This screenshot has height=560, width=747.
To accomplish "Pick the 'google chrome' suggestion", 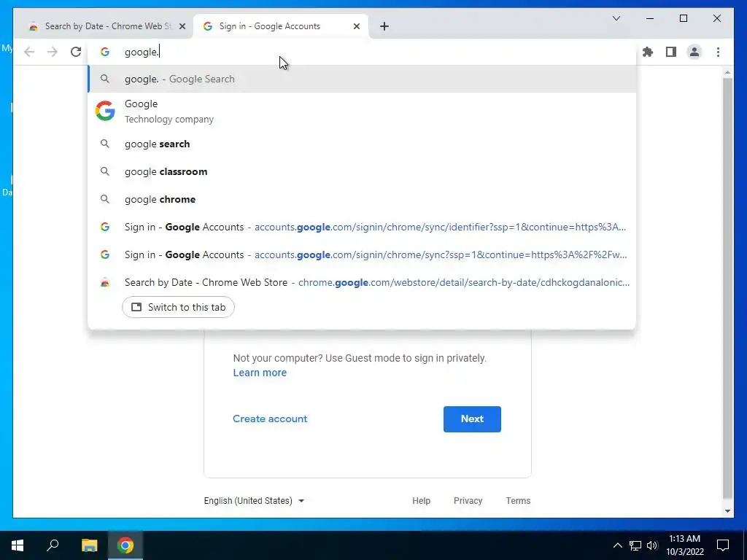I will [x=362, y=199].
